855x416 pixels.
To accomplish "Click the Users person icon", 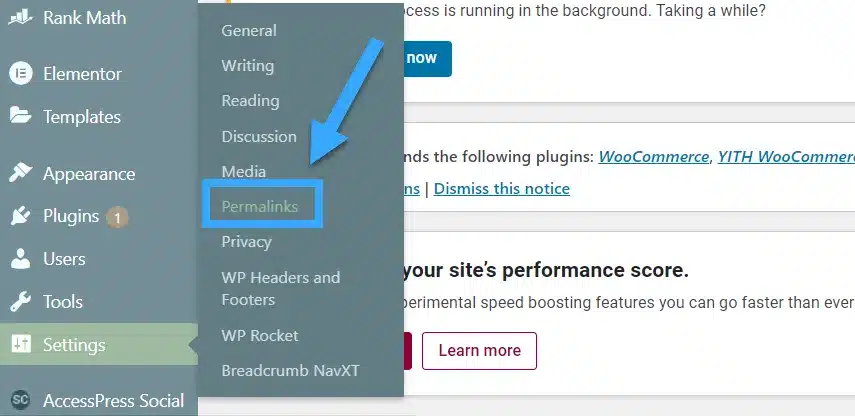I will [20, 259].
